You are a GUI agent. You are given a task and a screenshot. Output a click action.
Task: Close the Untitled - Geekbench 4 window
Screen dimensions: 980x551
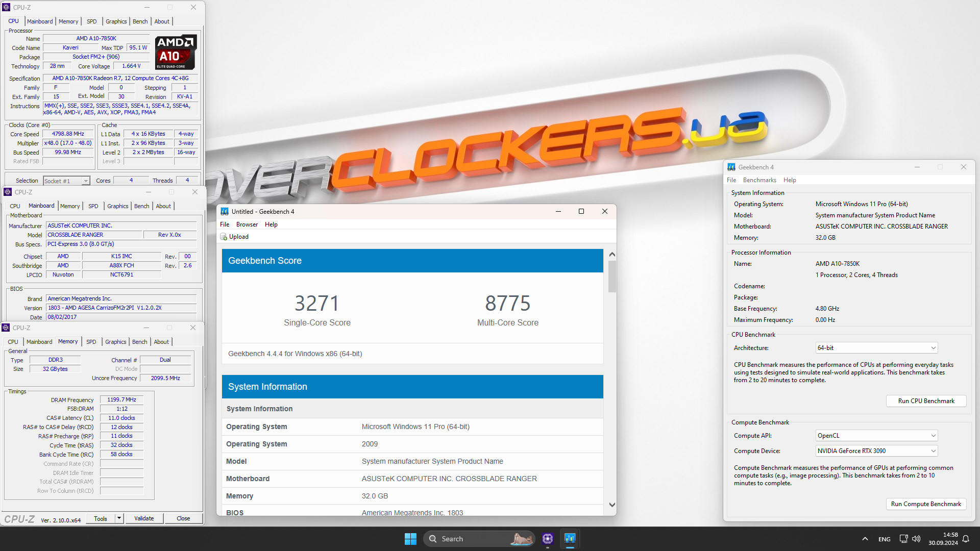(604, 211)
